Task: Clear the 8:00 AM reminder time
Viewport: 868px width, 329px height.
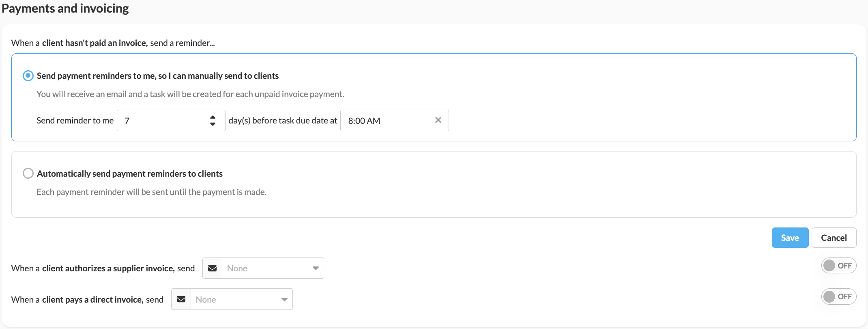Action: pyautogui.click(x=438, y=120)
